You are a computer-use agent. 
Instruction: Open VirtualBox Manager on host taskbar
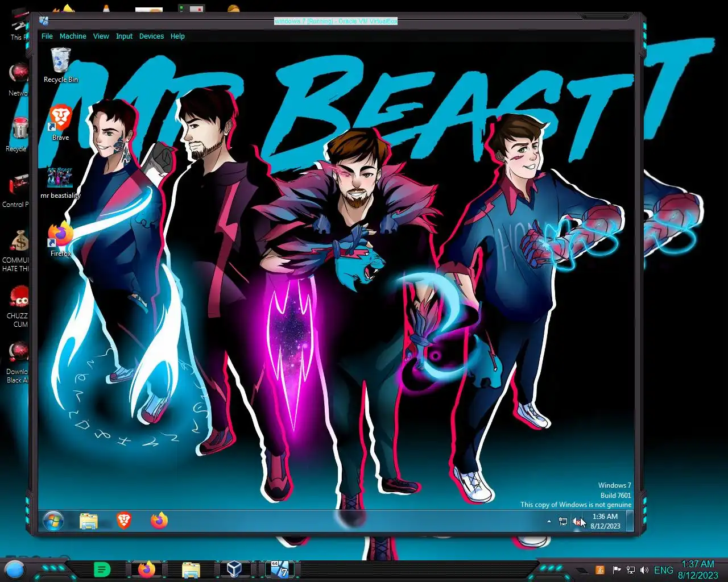(x=234, y=569)
